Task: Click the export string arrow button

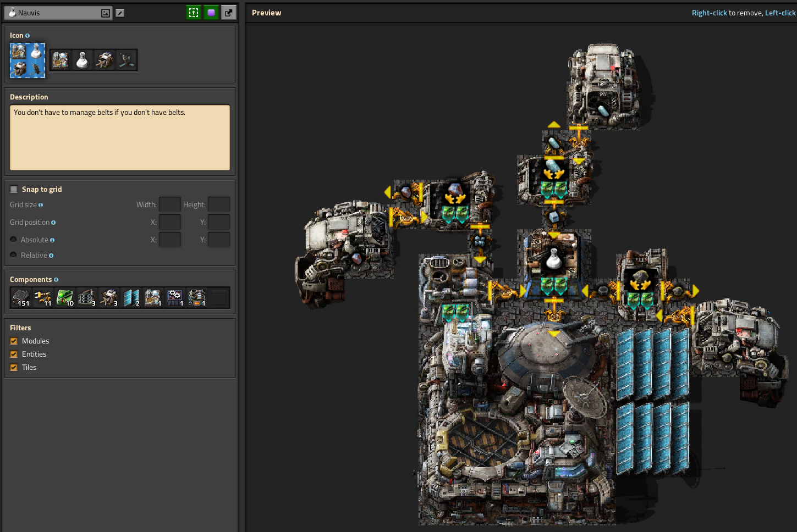Action: (x=229, y=13)
